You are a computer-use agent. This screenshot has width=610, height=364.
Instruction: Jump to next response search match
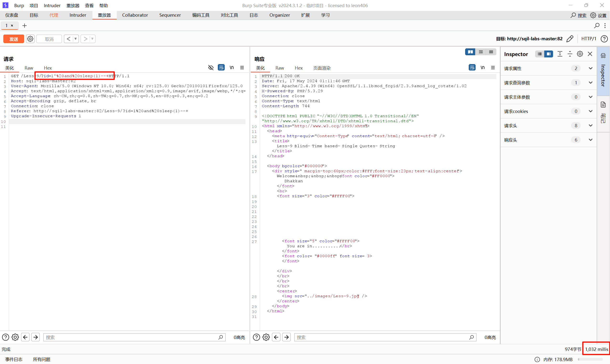pos(286,337)
